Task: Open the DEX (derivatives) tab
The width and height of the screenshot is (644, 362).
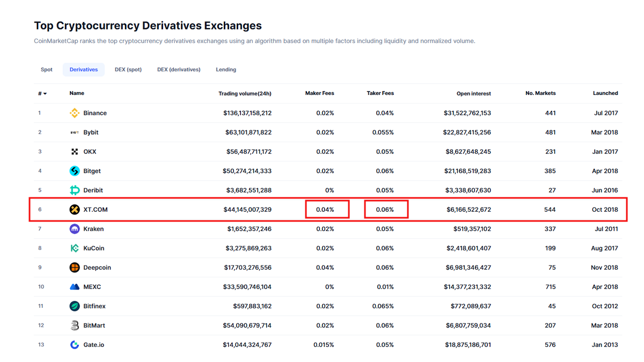Action: click(179, 70)
